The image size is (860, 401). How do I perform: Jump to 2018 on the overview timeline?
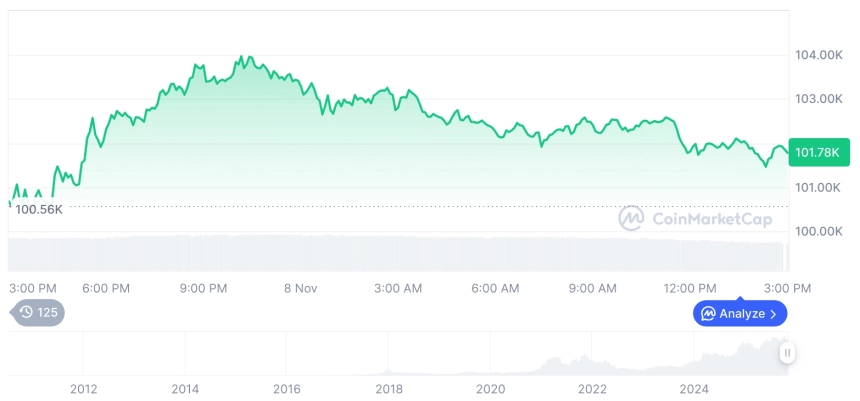point(389,388)
